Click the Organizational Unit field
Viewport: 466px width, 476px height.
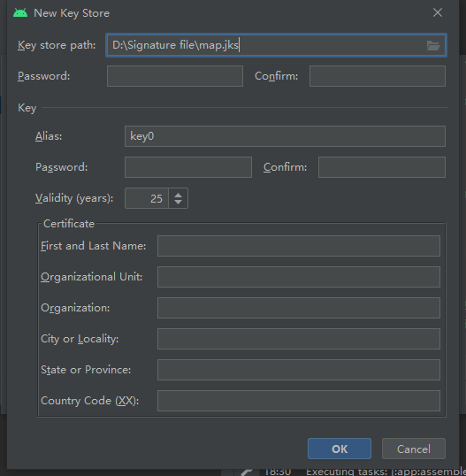(x=299, y=277)
